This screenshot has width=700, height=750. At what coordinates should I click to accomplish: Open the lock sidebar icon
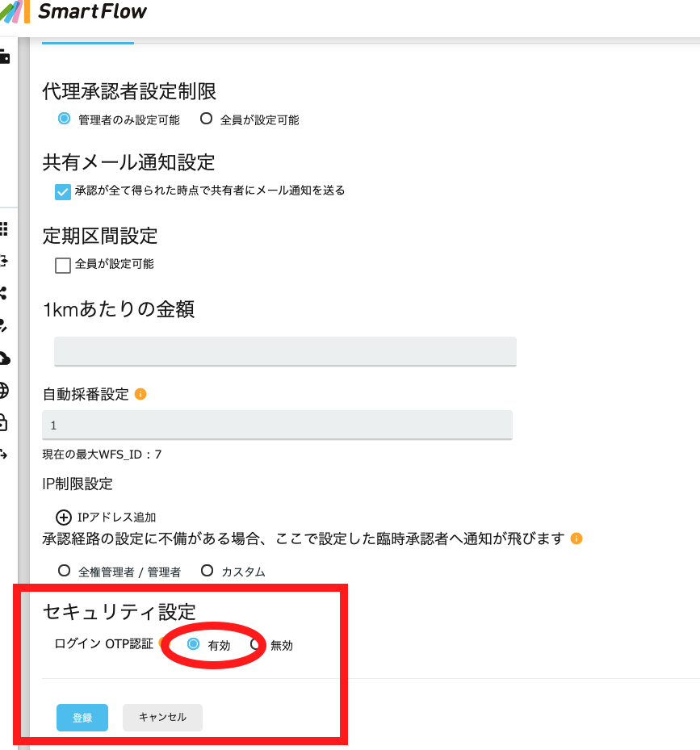(4, 423)
